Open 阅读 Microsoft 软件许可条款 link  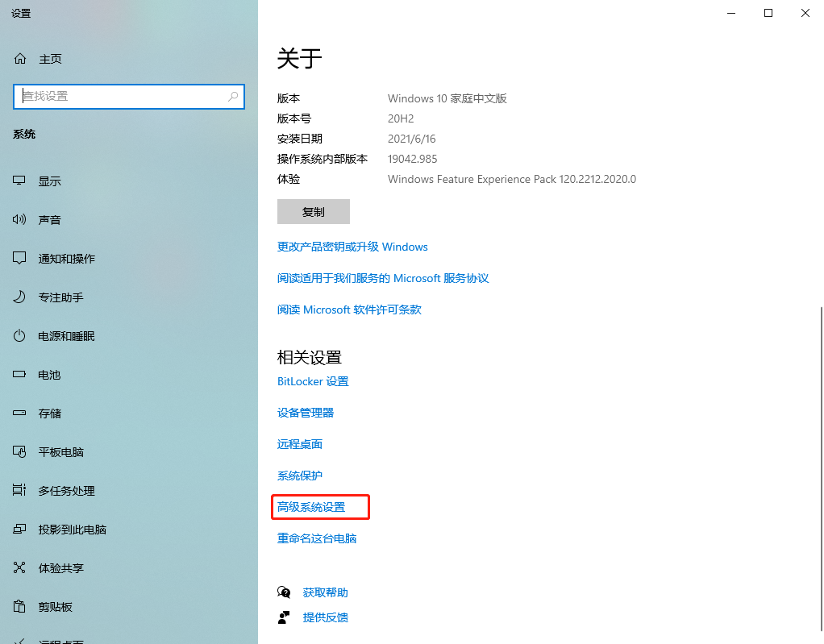point(349,310)
